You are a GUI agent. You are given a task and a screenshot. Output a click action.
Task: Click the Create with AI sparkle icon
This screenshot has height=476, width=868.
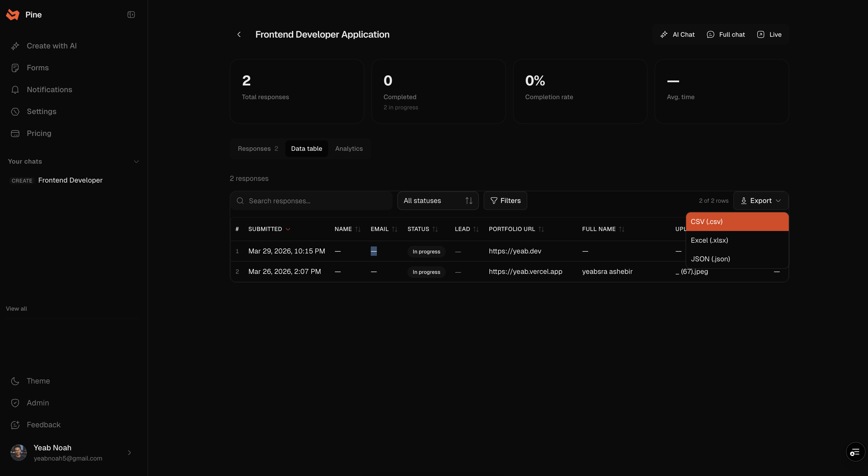(x=15, y=46)
